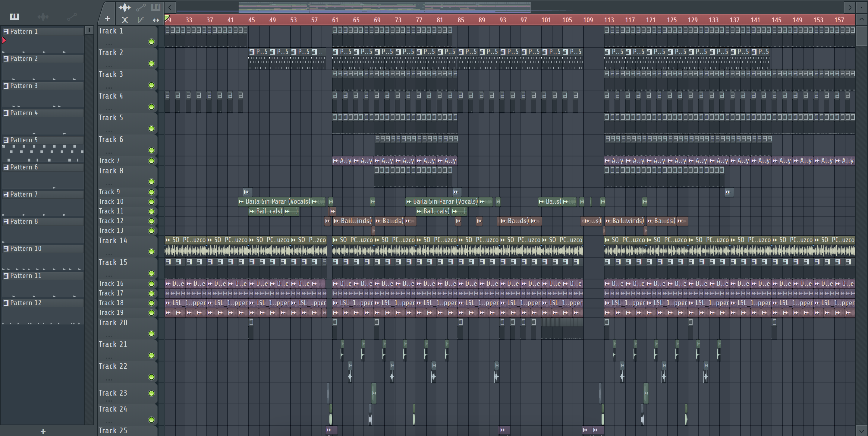Click the horizontal stretch arrows icon
The image size is (868, 436).
pyautogui.click(x=156, y=20)
